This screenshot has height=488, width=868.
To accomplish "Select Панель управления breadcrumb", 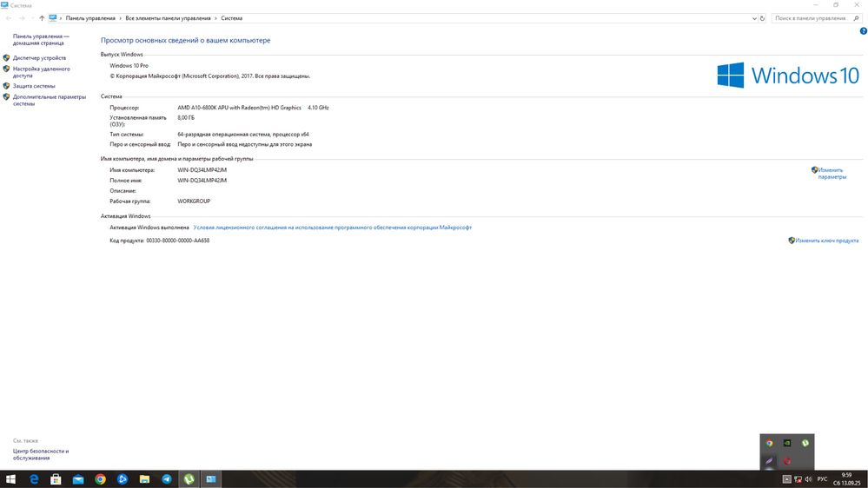I will 90,18.
